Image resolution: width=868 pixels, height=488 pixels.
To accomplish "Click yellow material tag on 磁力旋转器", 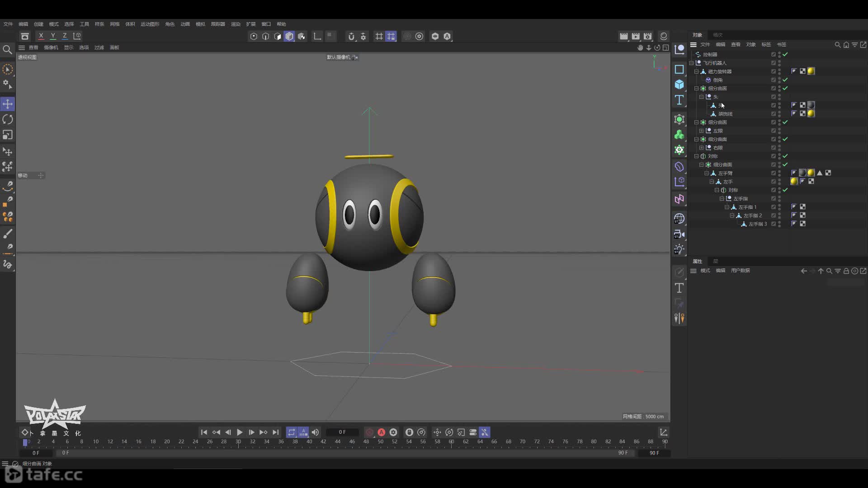I will tap(811, 71).
